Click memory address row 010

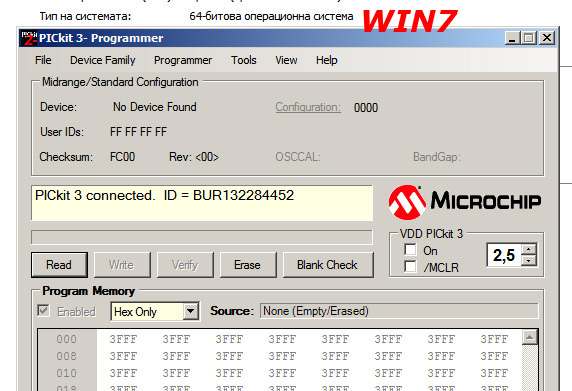pyautogui.click(x=67, y=373)
